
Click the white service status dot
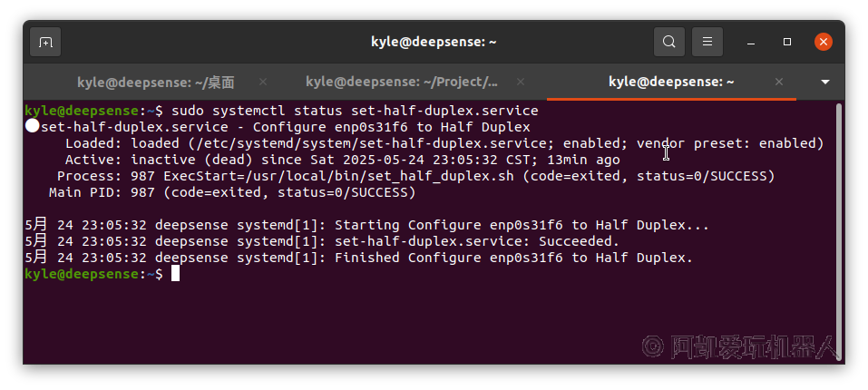pos(32,127)
